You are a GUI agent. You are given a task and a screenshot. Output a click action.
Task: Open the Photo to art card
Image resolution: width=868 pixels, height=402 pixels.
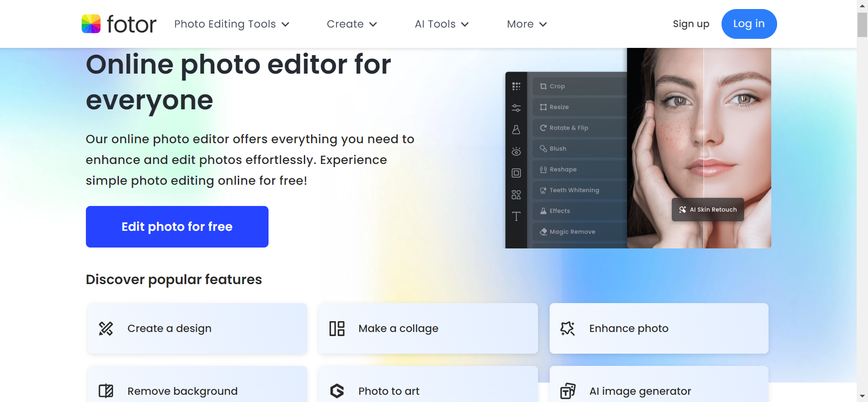tap(428, 384)
